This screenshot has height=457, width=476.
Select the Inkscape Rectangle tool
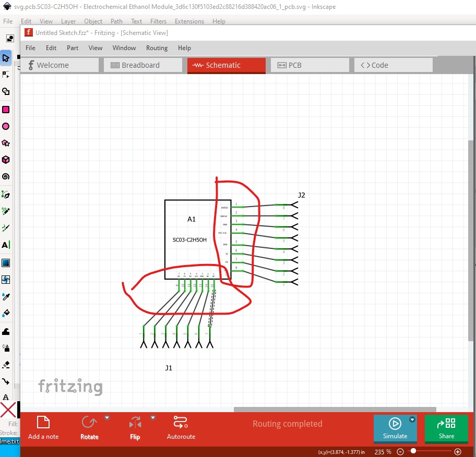click(6, 110)
